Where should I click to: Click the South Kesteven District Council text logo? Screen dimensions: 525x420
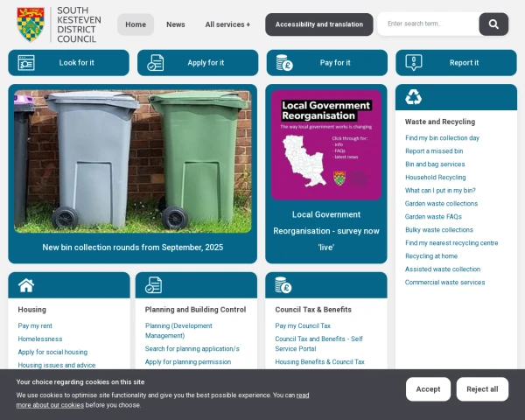tap(79, 24)
